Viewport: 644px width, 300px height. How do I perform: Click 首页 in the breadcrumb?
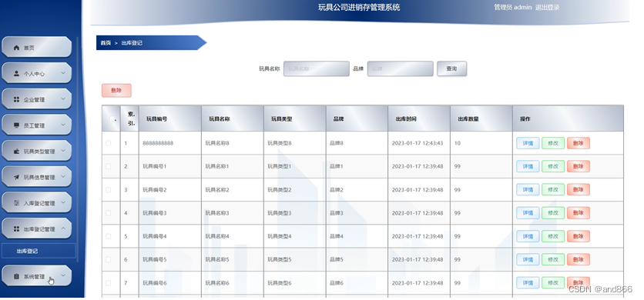click(x=106, y=42)
